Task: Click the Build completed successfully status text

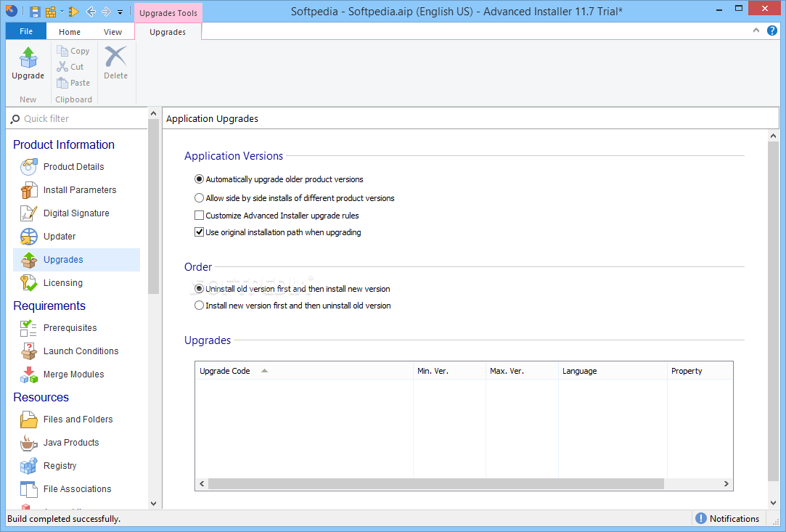Action: pos(64,519)
